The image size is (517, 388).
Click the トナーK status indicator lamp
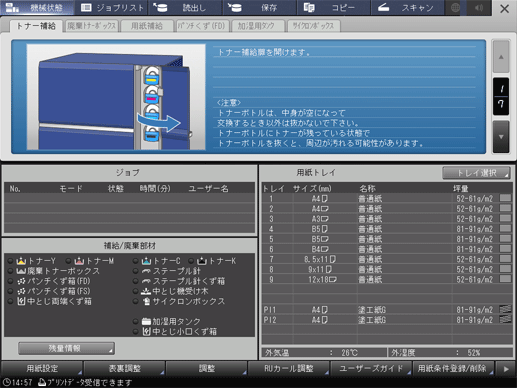coord(191,261)
